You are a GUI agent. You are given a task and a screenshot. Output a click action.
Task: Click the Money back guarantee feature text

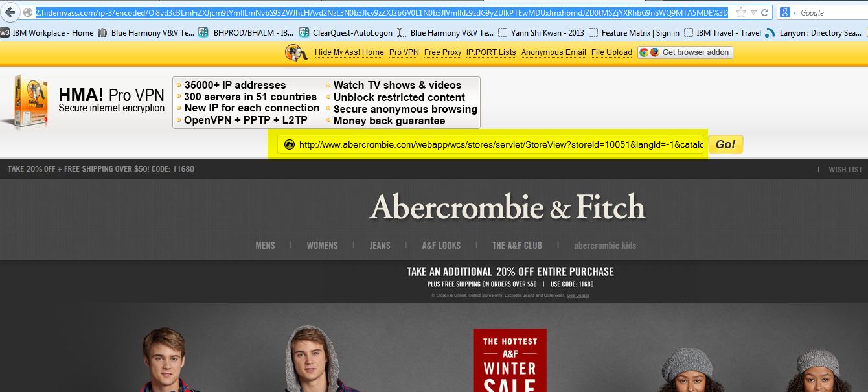(x=389, y=121)
